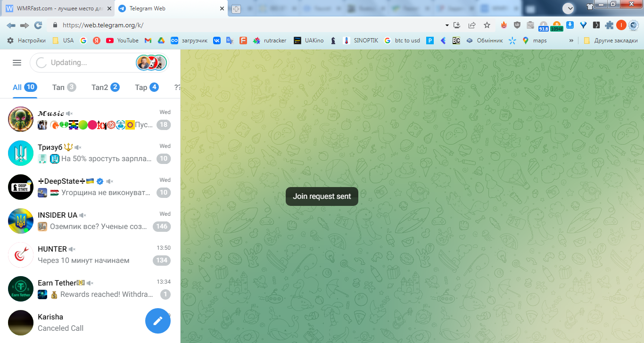This screenshot has height=343, width=644.
Task: Open the orange profile avatar button
Action: pyautogui.click(x=621, y=25)
